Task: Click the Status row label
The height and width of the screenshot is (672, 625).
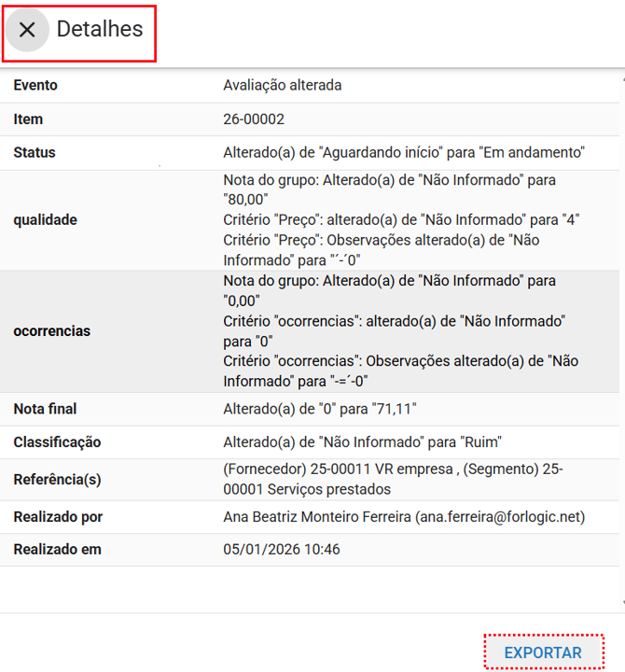Action: coord(35,153)
